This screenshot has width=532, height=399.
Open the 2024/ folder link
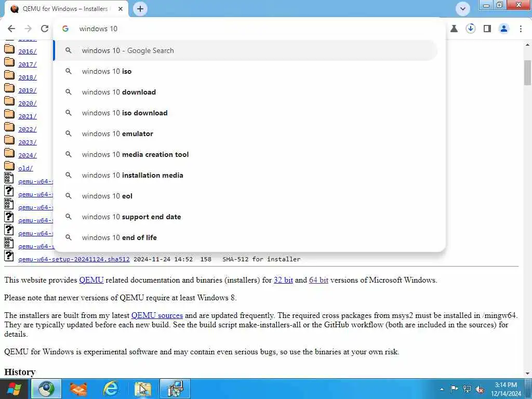[28, 155]
